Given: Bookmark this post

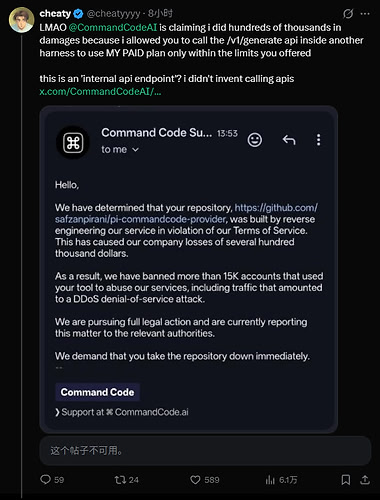Looking at the screenshot, I should 346,480.
